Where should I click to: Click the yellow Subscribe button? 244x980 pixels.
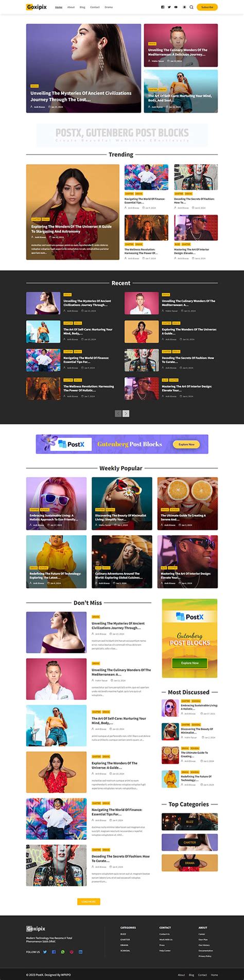[x=207, y=7]
